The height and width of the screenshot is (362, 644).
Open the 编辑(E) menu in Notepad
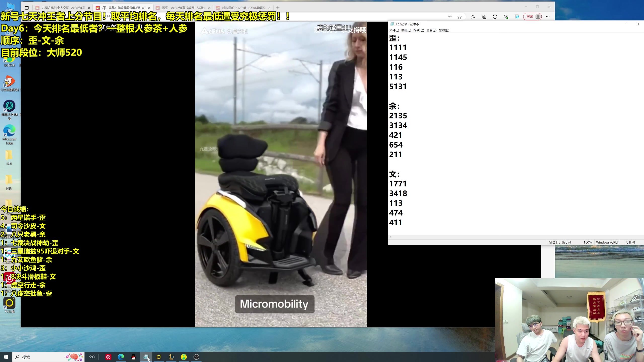406,30
